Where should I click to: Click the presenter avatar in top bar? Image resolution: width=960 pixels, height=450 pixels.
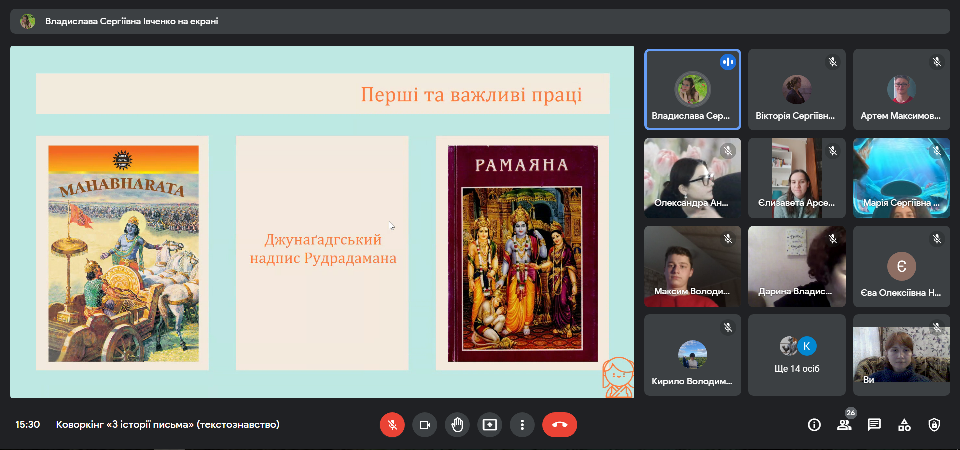(x=27, y=20)
